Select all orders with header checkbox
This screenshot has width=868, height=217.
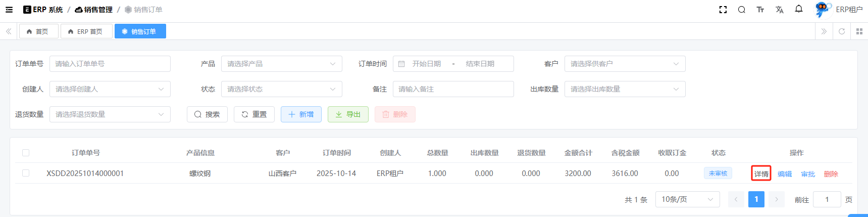(x=26, y=153)
